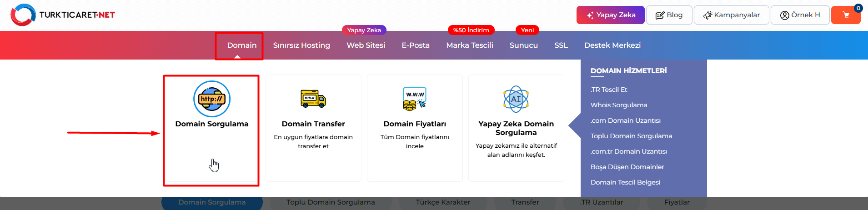Click the Domain Sorgulama globe icon
The width and height of the screenshot is (868, 210).
(x=212, y=99)
